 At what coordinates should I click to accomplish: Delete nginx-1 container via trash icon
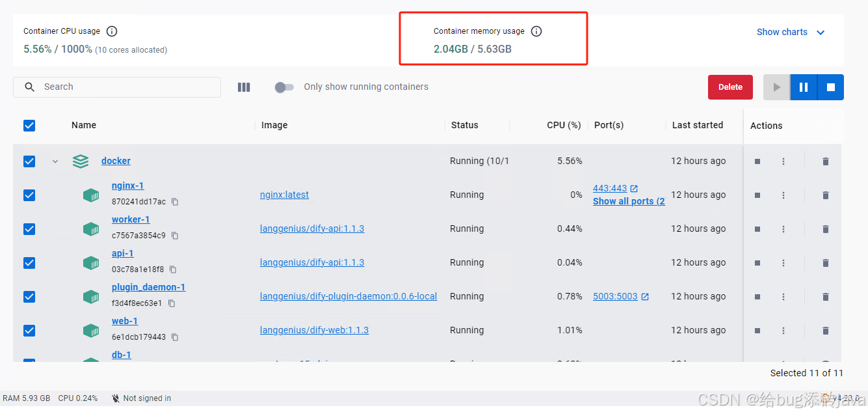click(x=826, y=195)
